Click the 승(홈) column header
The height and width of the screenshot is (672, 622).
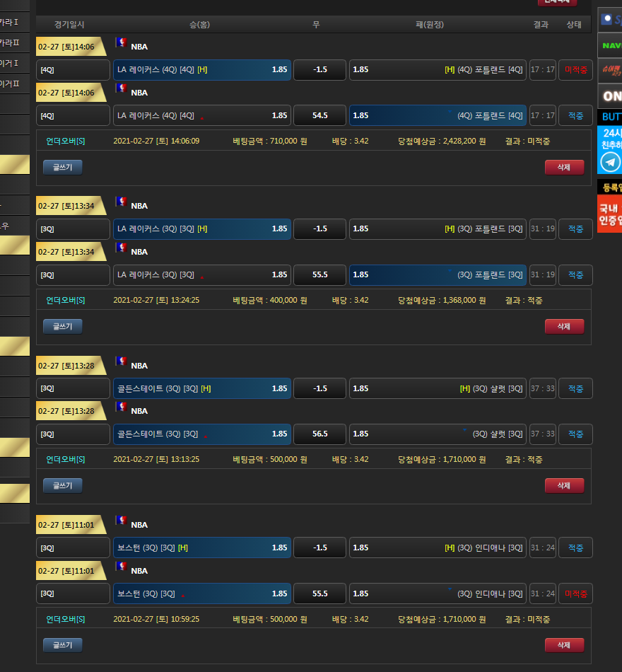199,25
